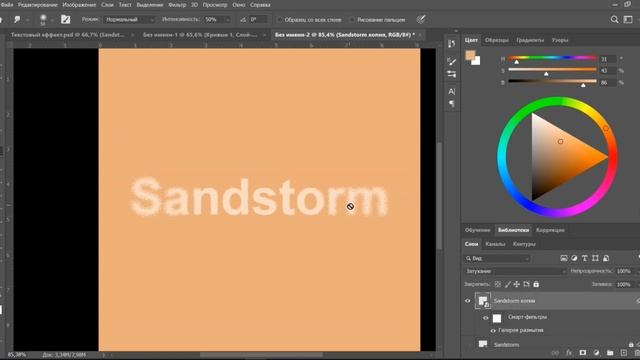
Task: Open the 'Файл' menu
Action: 7,5
